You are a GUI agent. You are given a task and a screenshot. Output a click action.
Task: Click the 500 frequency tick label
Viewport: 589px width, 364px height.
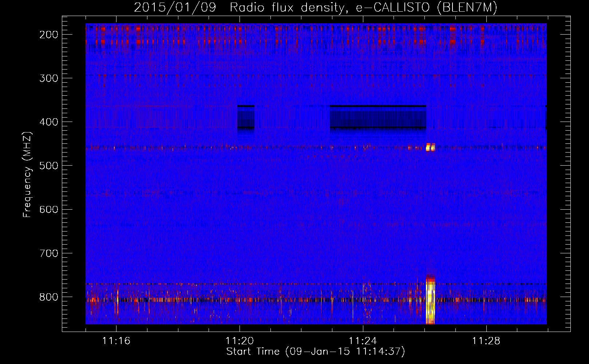coord(49,166)
